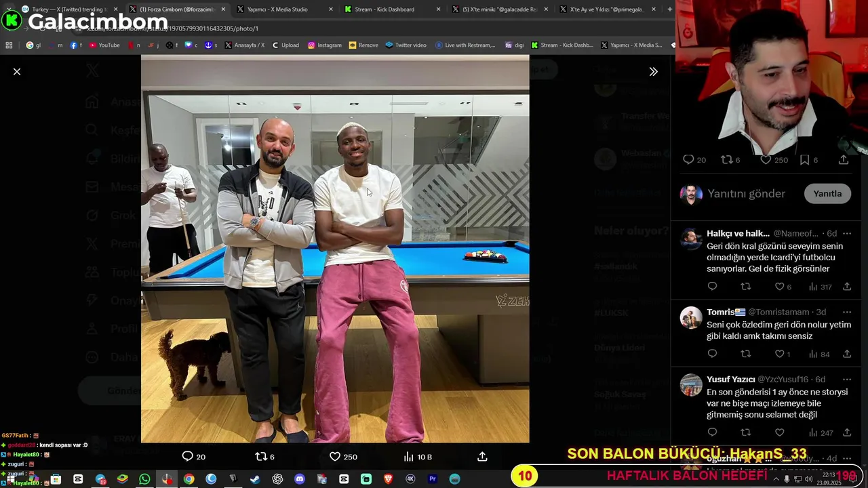Repost the photo using the retweet icon below the image
The image size is (868, 488).
click(x=260, y=457)
